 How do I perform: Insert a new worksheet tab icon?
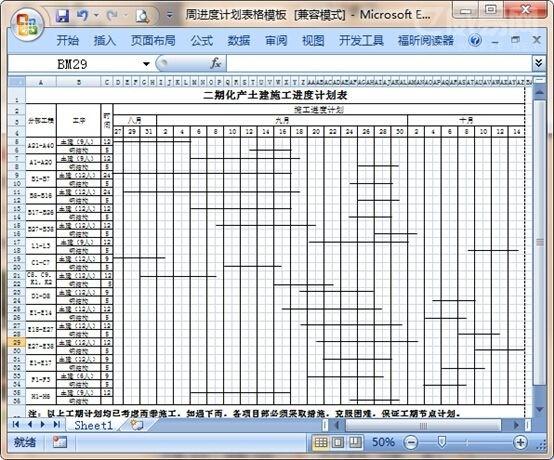coord(136,425)
